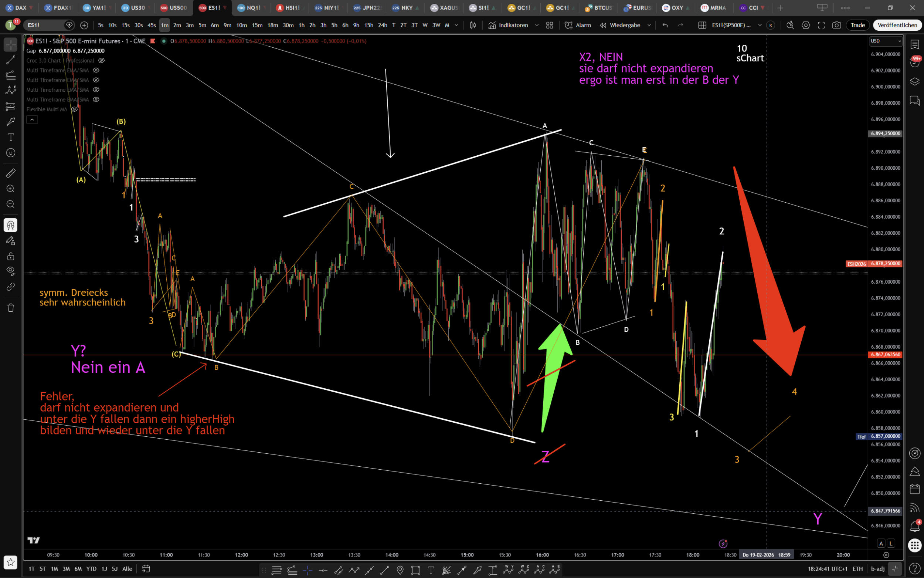Screen dimensions: 924x578
Task: Open the calendar icon in right sidebar
Action: point(914,489)
